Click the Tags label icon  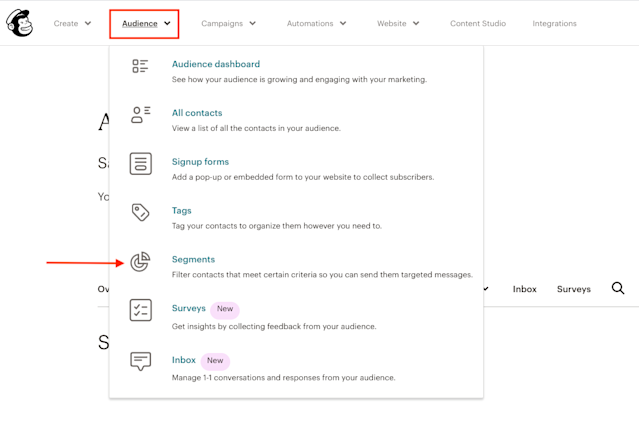[141, 212]
